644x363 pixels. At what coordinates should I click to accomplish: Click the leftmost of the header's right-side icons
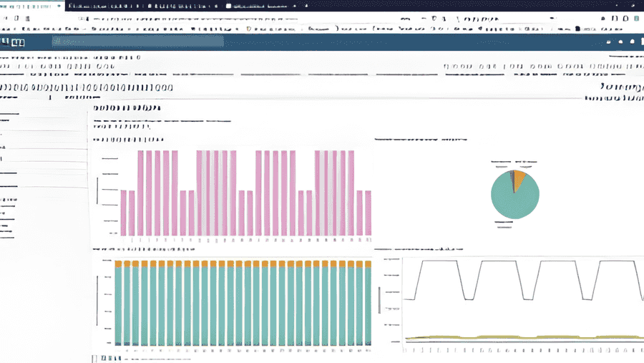(x=609, y=42)
